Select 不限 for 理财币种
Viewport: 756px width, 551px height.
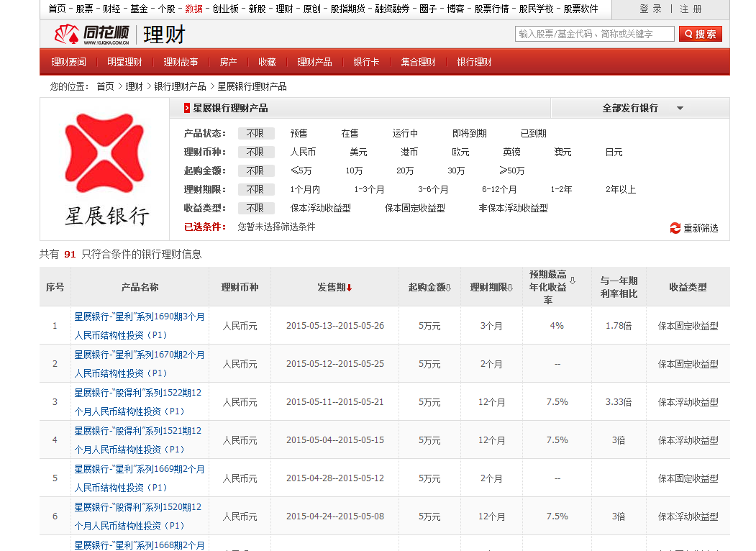click(256, 152)
